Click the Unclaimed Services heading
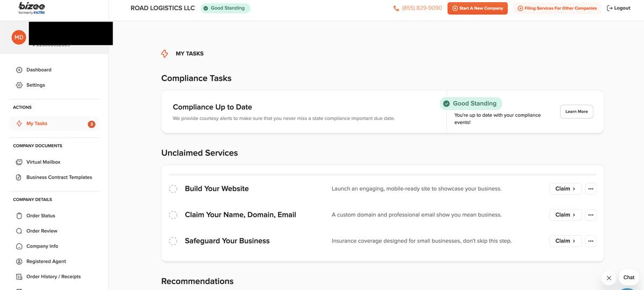Viewport: 644px width, 290px height. 200,153
